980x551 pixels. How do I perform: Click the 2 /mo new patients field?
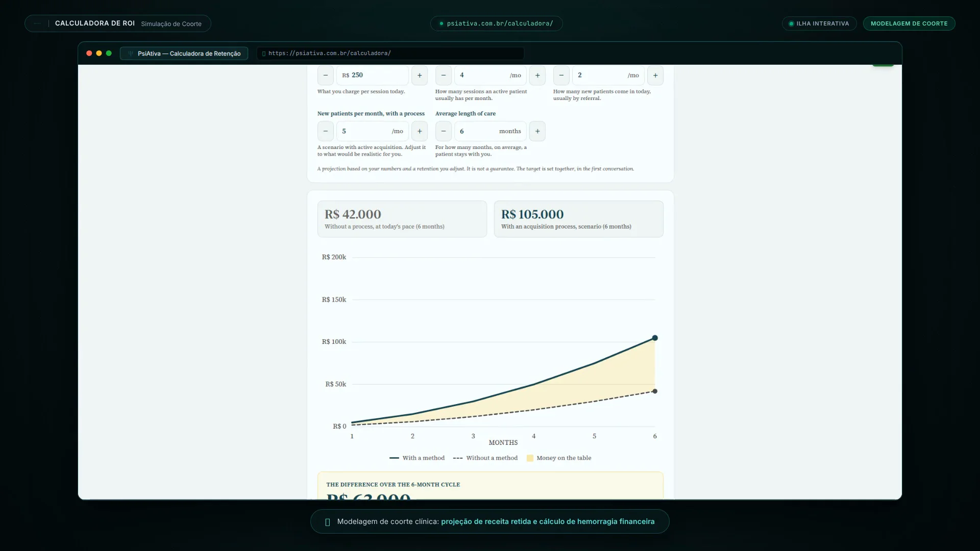coord(608,76)
